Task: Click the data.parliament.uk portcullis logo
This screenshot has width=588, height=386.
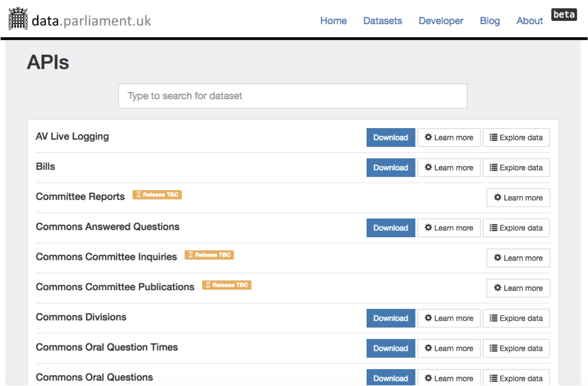Action: click(x=18, y=19)
